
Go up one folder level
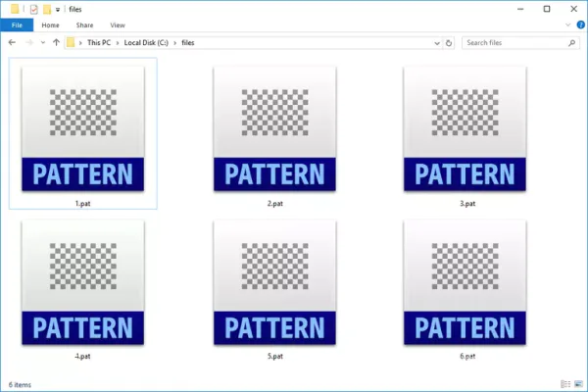tap(56, 43)
